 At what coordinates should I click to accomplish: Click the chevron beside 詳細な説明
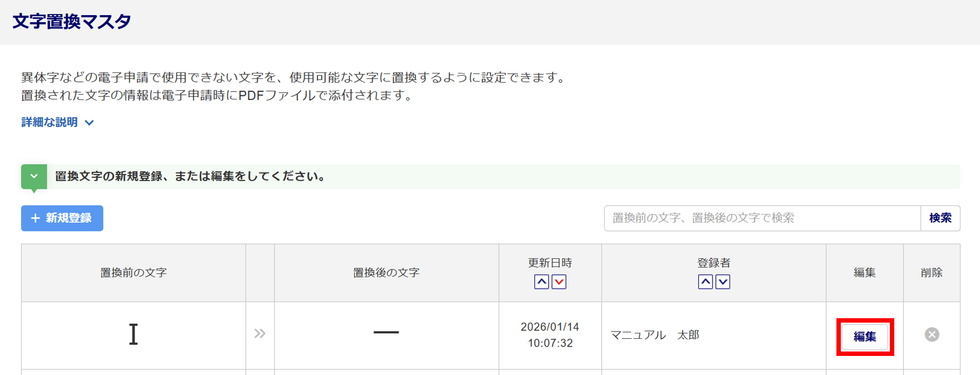click(89, 123)
